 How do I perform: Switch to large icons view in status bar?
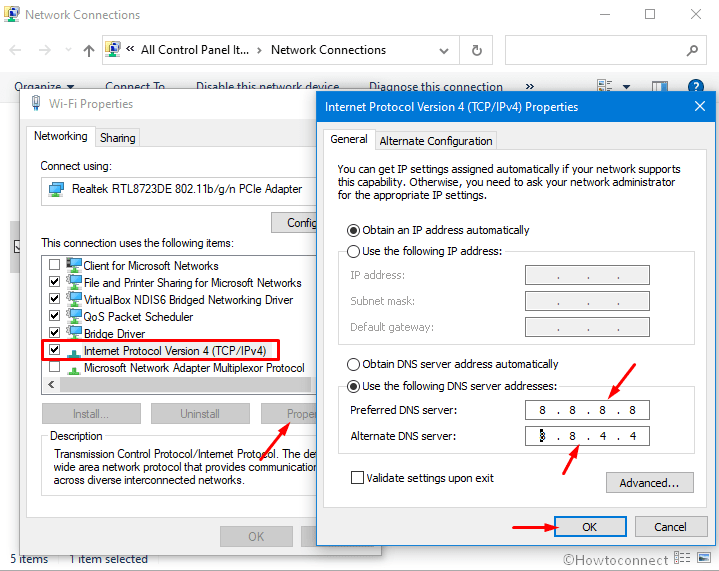(x=704, y=558)
